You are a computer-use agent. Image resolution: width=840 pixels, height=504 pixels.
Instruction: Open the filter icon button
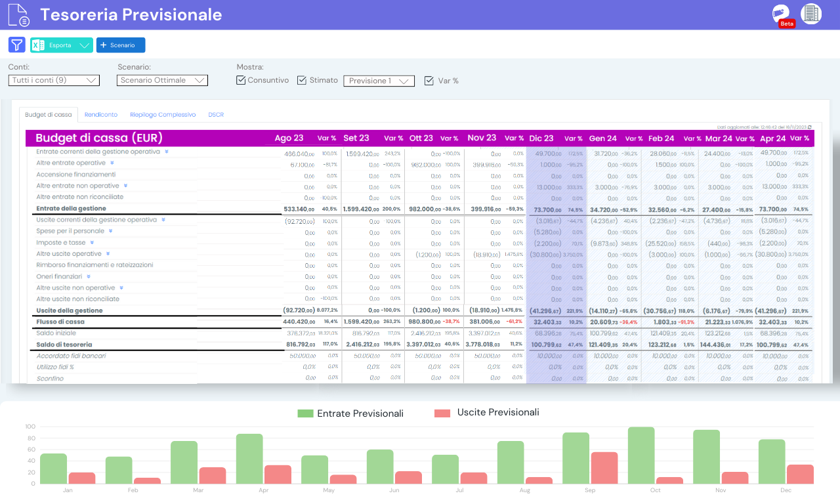17,45
